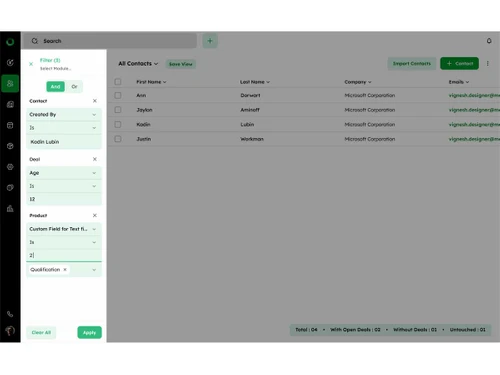Click the Total : 04 stat
This screenshot has height=375, width=500.
[306, 330]
